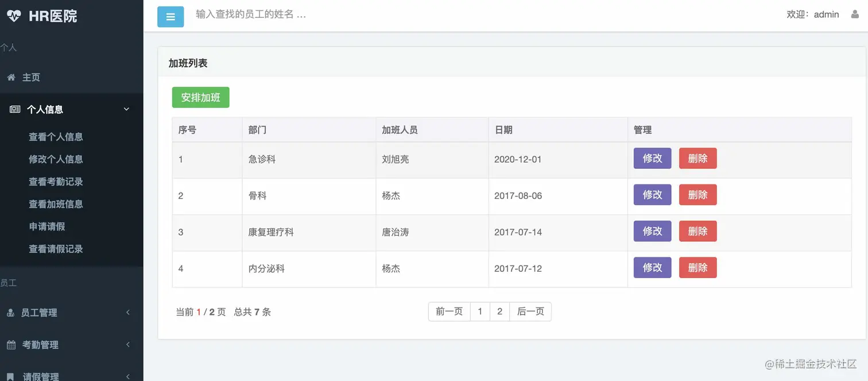Click 删除 for 唐治涛 row
This screenshot has width=868, height=381.
698,231
